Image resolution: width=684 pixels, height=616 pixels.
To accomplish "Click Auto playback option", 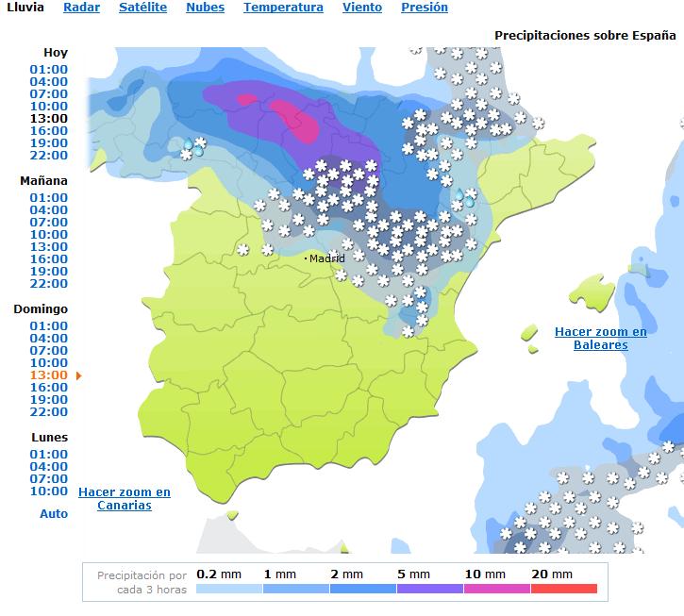I will 54,514.
